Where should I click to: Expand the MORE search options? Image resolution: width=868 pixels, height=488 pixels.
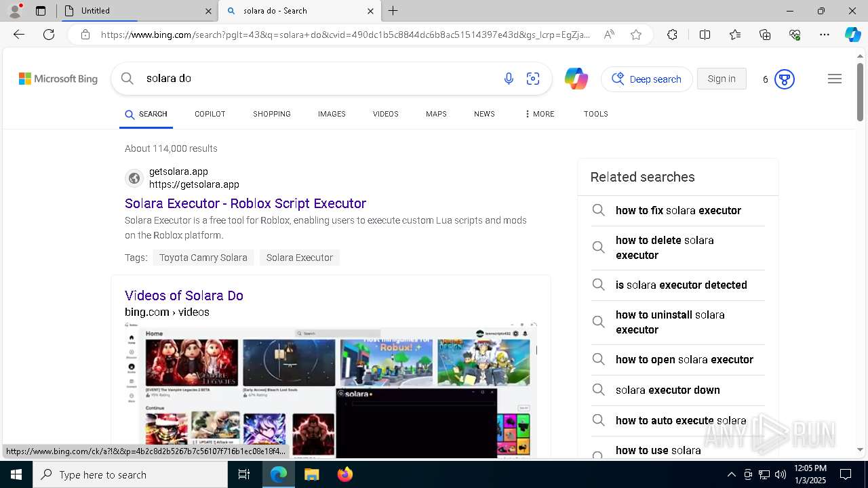click(x=539, y=114)
